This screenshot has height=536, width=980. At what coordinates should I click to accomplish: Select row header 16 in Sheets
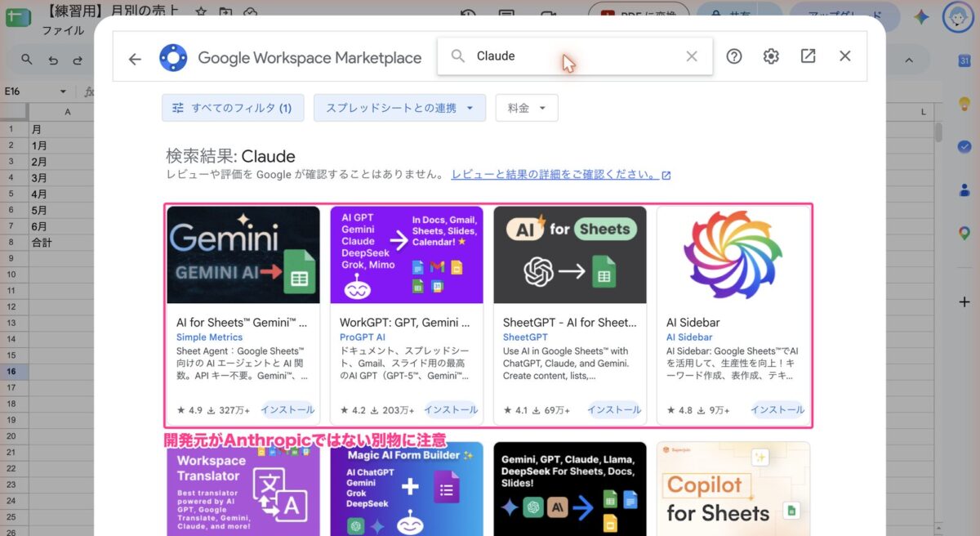tap(12, 371)
